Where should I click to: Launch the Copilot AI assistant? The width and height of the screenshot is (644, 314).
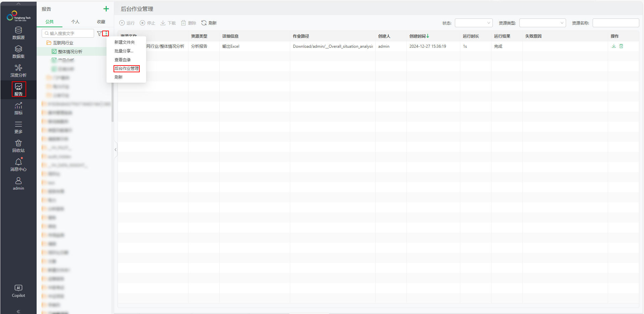(x=18, y=291)
